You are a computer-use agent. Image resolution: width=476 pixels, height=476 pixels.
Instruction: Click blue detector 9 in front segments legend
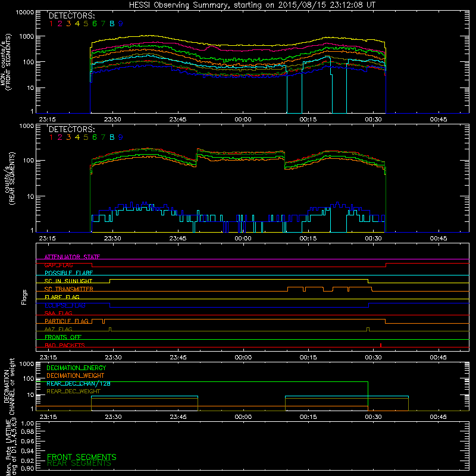click(121, 24)
